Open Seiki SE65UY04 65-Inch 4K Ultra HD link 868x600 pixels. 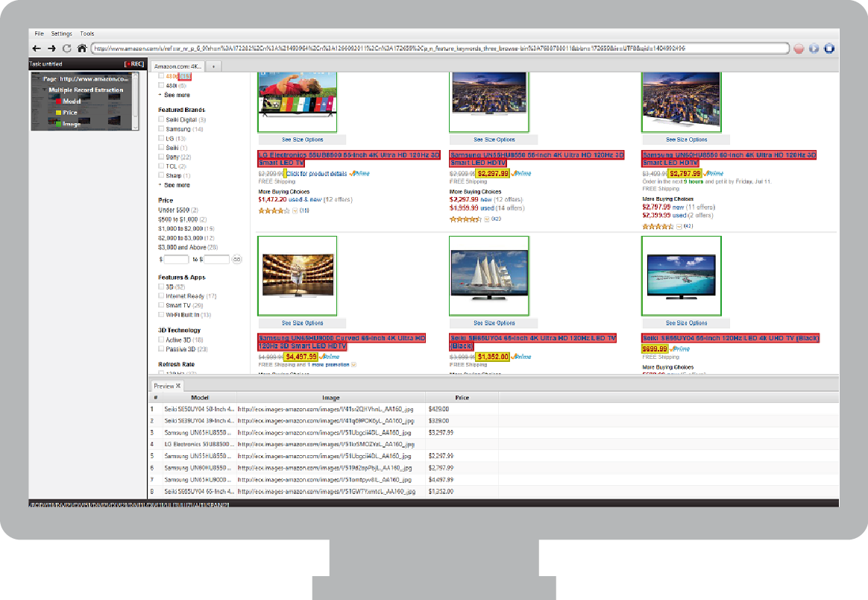(x=532, y=342)
